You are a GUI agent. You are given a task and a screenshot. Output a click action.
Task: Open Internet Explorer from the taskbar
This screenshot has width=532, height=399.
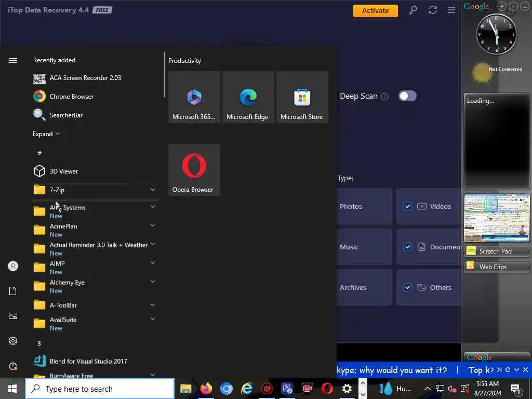[x=247, y=389]
